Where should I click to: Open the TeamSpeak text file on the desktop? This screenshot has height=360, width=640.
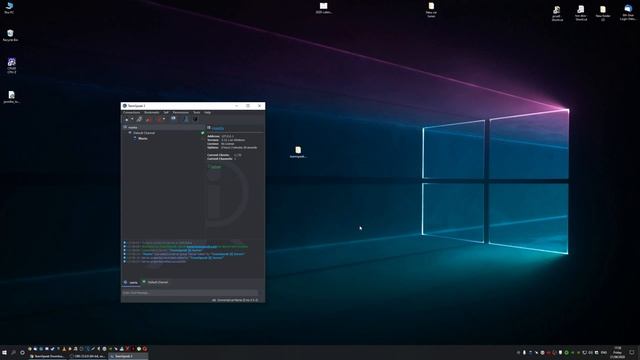pyautogui.click(x=298, y=152)
